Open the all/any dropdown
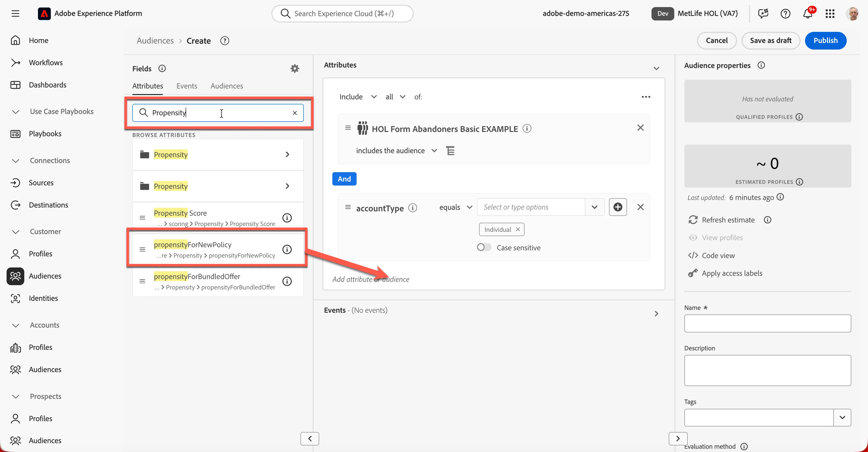The width and height of the screenshot is (868, 452). pyautogui.click(x=395, y=97)
